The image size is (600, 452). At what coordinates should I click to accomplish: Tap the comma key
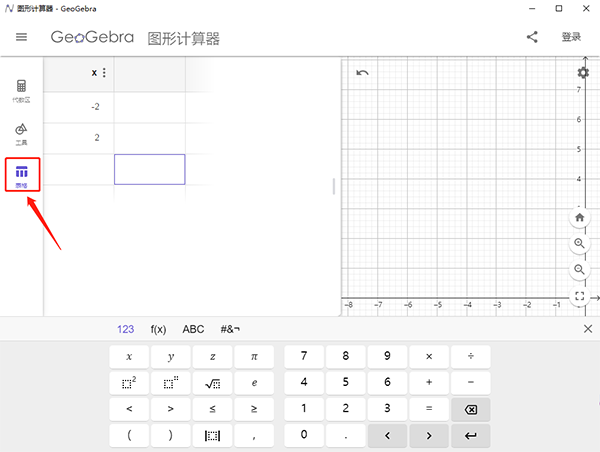pyautogui.click(x=254, y=435)
